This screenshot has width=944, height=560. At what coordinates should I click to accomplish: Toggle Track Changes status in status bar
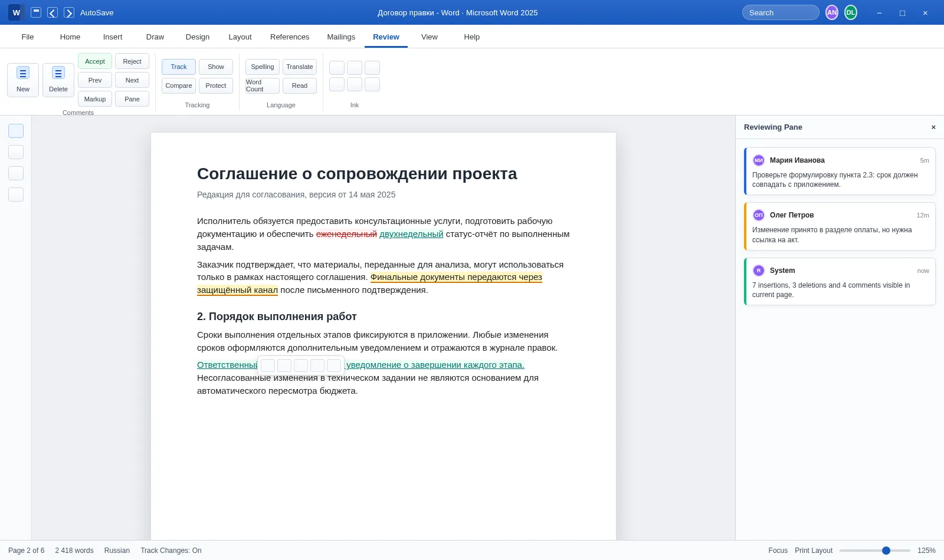[x=171, y=551]
